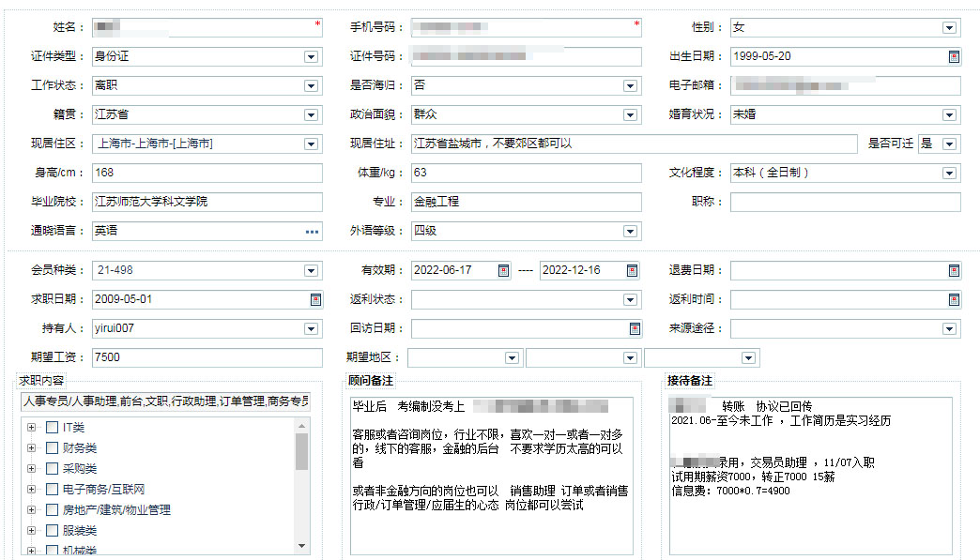Click inside the 接待备注 text area

811,476
